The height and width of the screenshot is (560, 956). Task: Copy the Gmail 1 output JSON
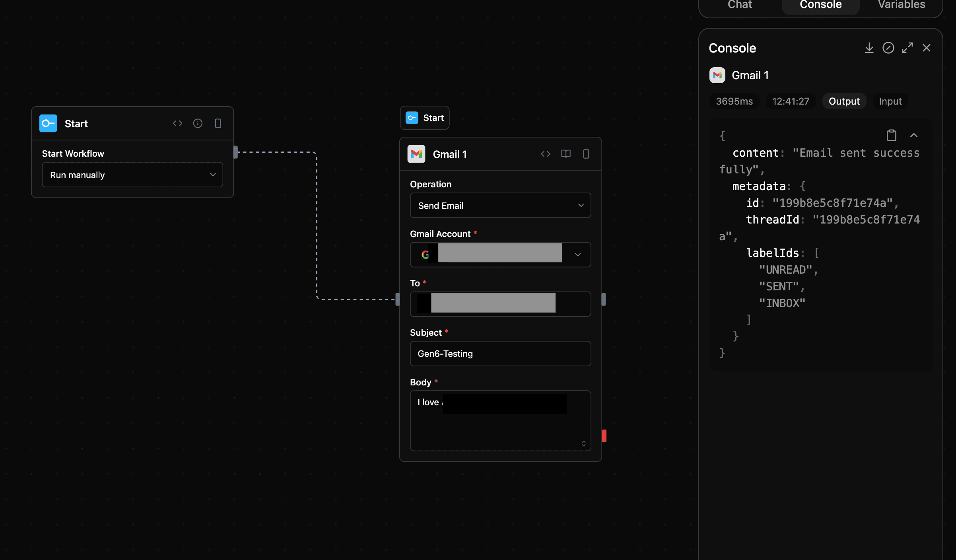892,135
